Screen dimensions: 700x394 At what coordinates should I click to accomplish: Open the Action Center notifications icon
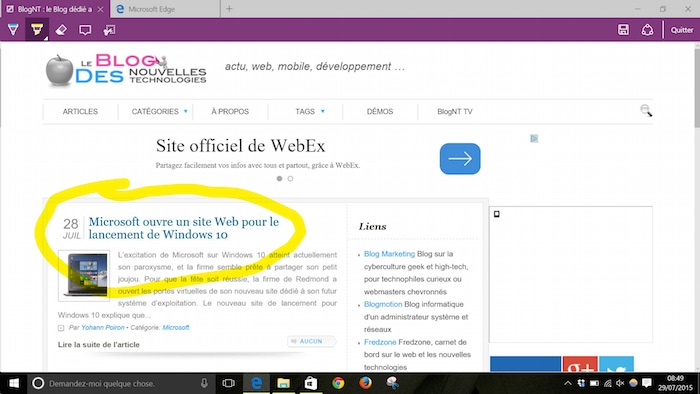[646, 383]
